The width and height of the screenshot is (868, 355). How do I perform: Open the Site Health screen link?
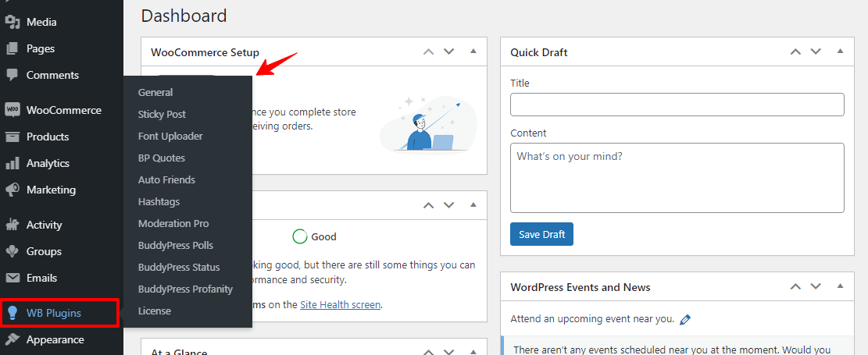[x=341, y=305]
